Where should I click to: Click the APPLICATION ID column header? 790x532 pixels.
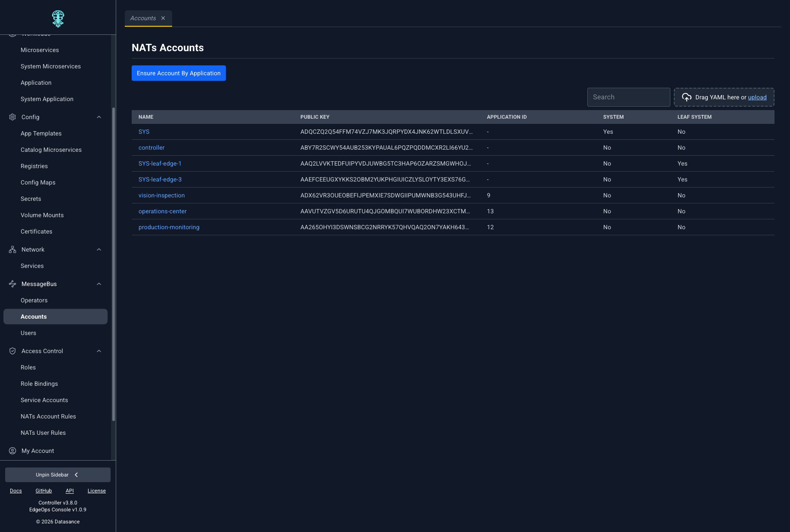point(507,117)
